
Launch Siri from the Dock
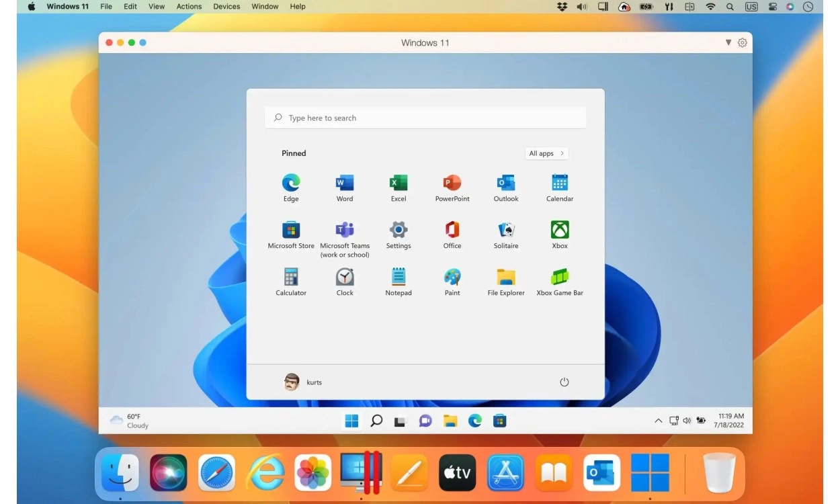coord(169,472)
